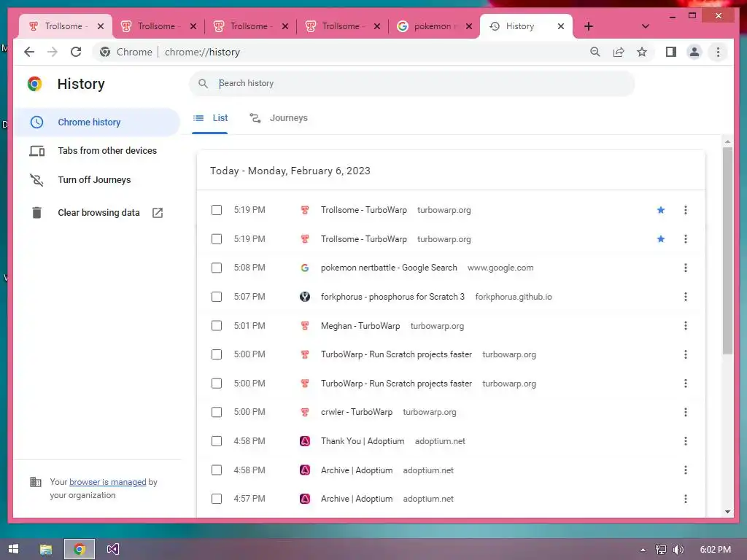Click the managed organization building icon
Screen dimensions: 747x560
click(x=36, y=482)
